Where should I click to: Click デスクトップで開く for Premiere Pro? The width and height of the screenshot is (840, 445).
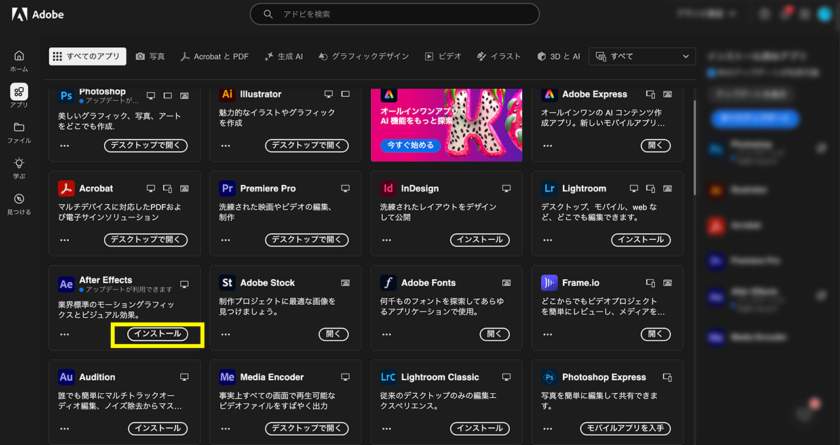(306, 240)
